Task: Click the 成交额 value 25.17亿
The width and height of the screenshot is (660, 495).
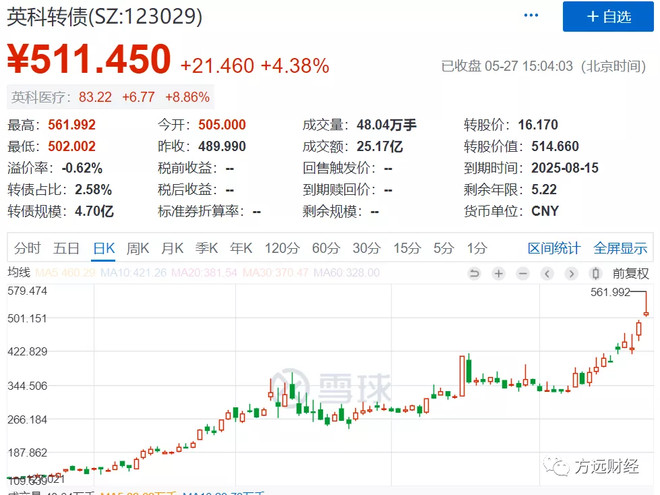Action: pyautogui.click(x=380, y=146)
